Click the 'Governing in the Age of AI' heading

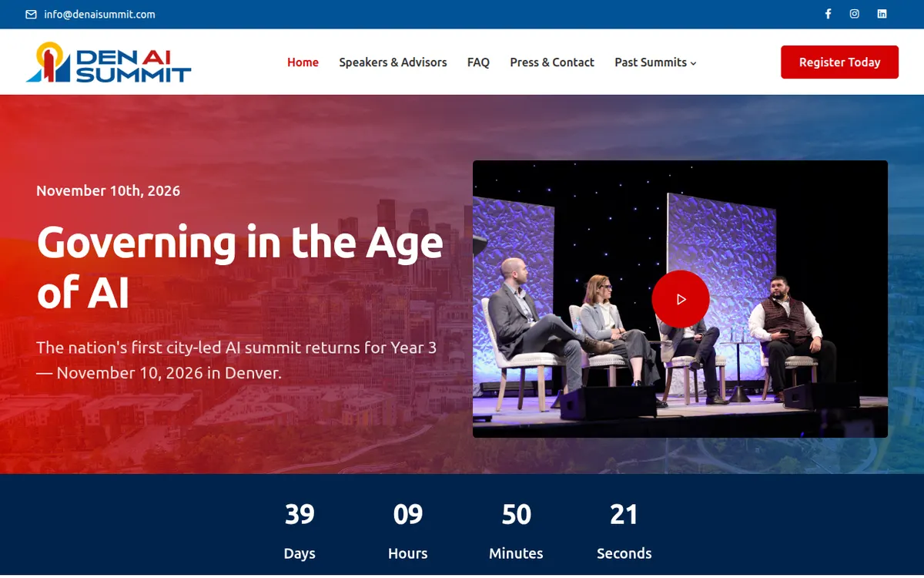[239, 267]
